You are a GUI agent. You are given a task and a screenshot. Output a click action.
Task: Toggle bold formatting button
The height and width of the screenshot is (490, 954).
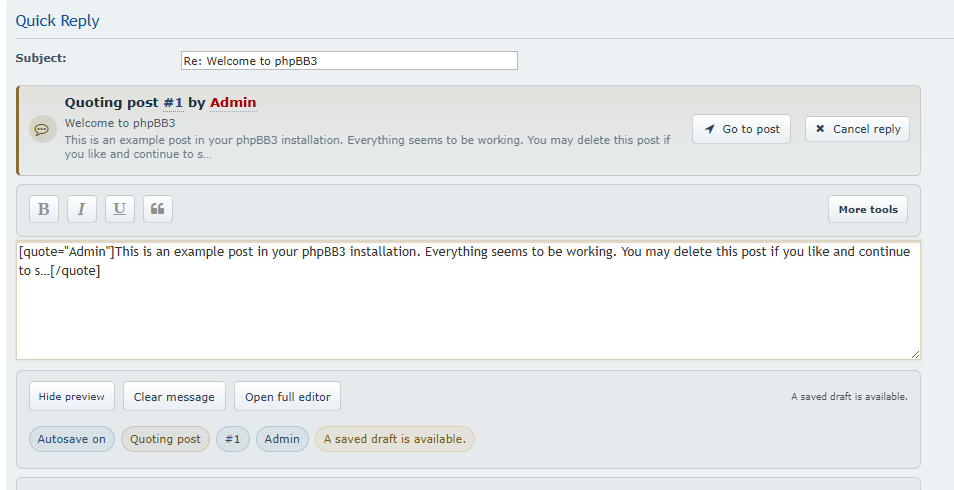pyautogui.click(x=43, y=209)
